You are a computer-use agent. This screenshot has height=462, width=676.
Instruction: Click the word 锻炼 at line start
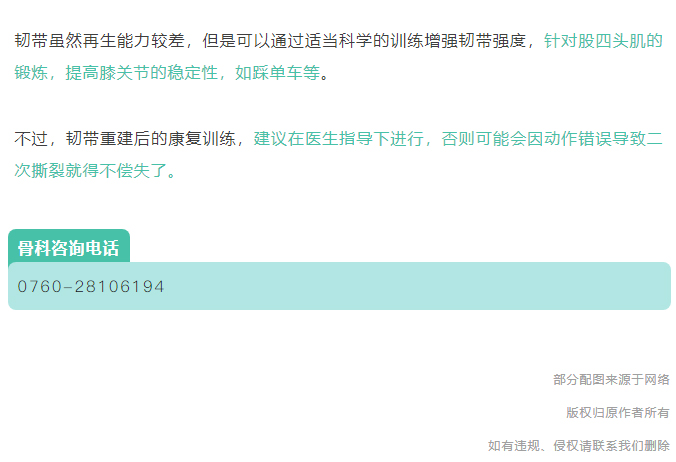pyautogui.click(x=31, y=72)
